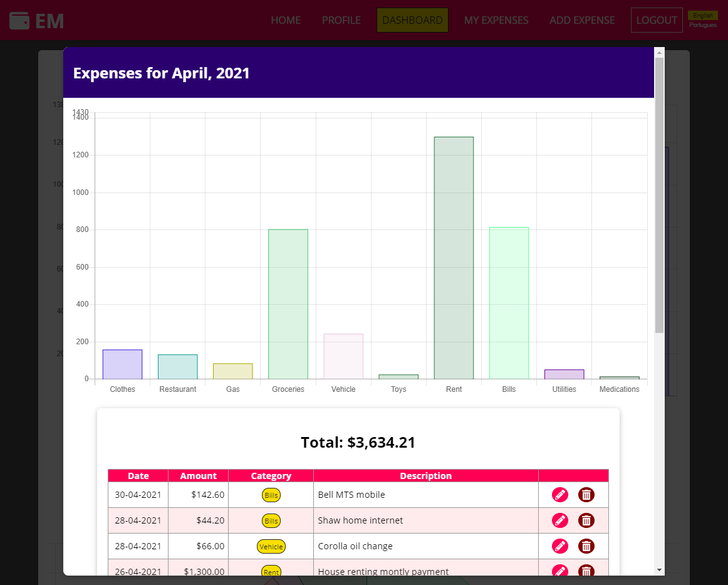
Task: Switch language to English
Action: (702, 15)
